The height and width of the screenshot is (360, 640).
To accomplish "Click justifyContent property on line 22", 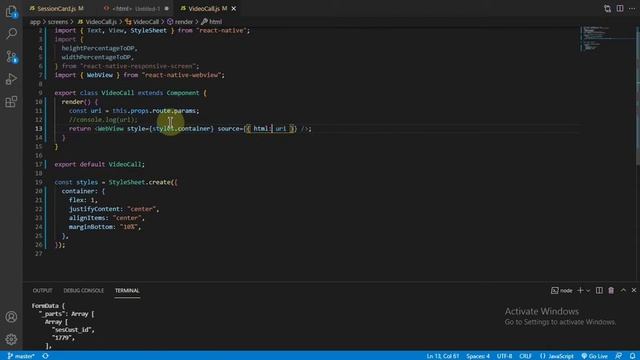I will point(96,209).
